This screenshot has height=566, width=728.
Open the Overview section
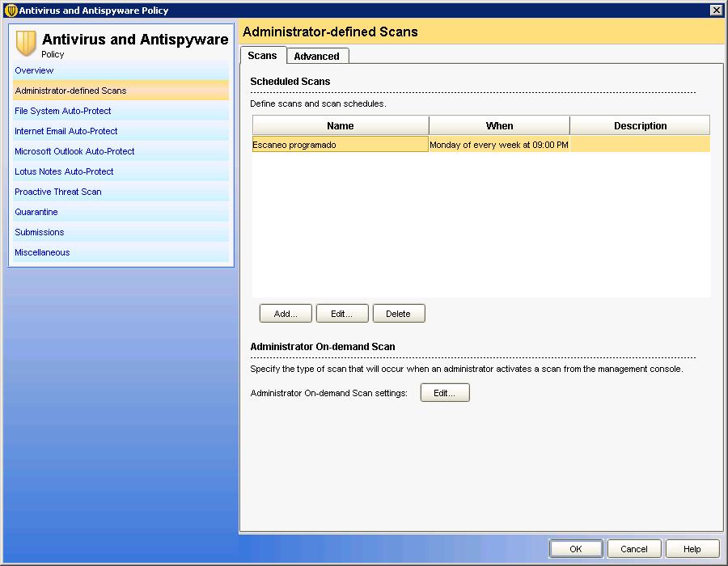coord(34,70)
